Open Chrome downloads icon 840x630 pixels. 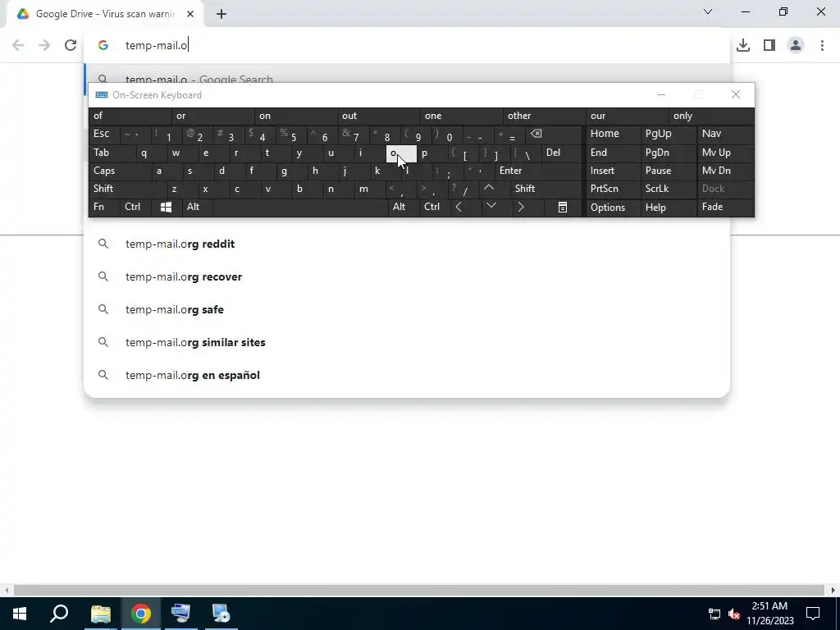point(742,45)
